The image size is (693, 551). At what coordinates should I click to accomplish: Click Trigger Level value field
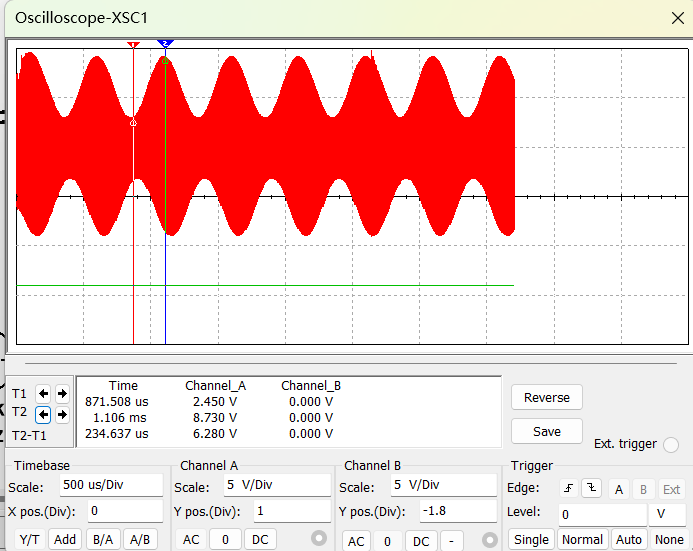tap(602, 515)
